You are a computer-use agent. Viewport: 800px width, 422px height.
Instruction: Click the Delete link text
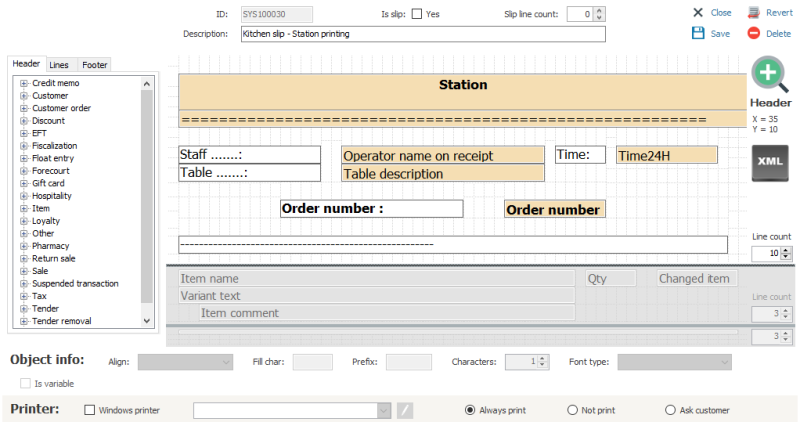778,34
